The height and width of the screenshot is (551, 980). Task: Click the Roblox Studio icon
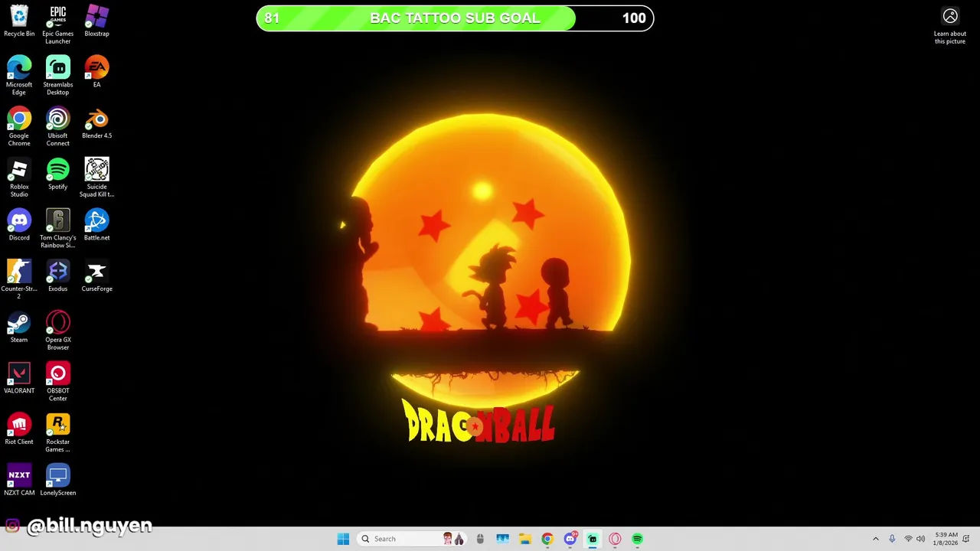(x=19, y=178)
